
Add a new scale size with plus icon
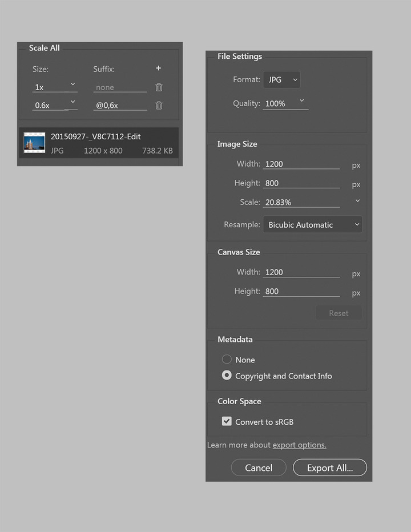(158, 68)
